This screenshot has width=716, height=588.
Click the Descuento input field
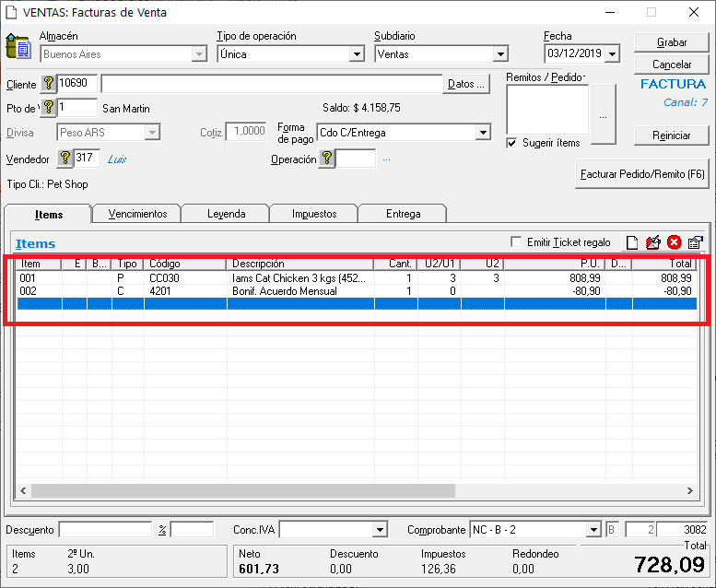105,530
